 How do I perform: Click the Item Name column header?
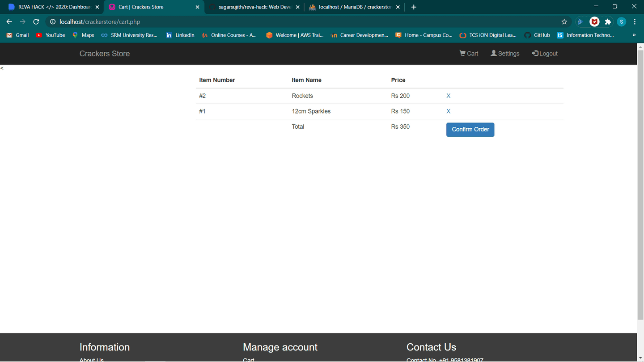coord(306,80)
